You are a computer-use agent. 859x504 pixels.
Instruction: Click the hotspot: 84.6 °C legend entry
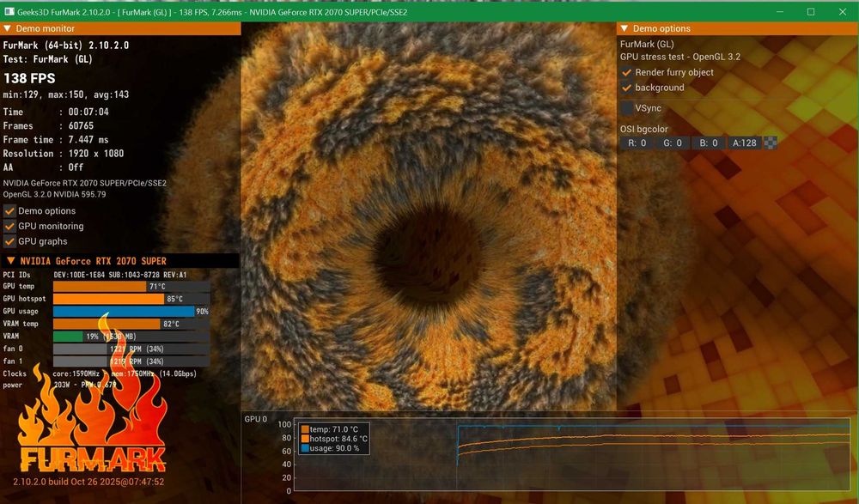(333, 439)
